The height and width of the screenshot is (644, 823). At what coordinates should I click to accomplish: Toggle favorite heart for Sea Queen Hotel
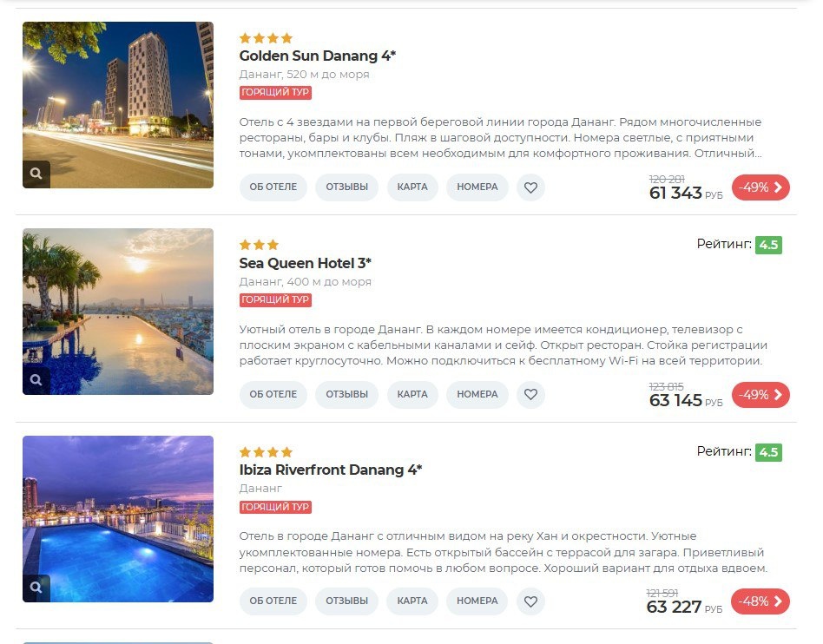pos(530,395)
